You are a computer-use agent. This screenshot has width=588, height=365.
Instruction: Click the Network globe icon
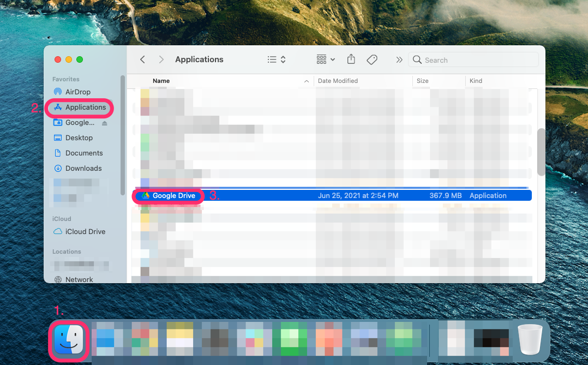pos(58,279)
